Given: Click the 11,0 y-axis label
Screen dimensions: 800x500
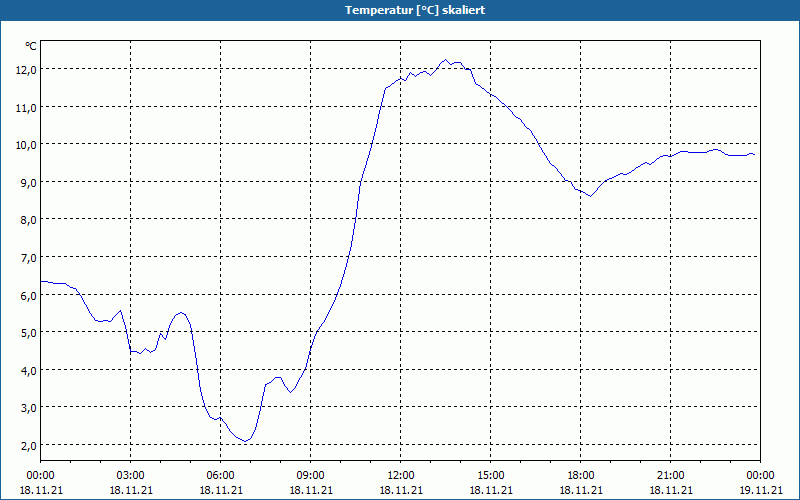Looking at the screenshot, I should tap(26, 108).
